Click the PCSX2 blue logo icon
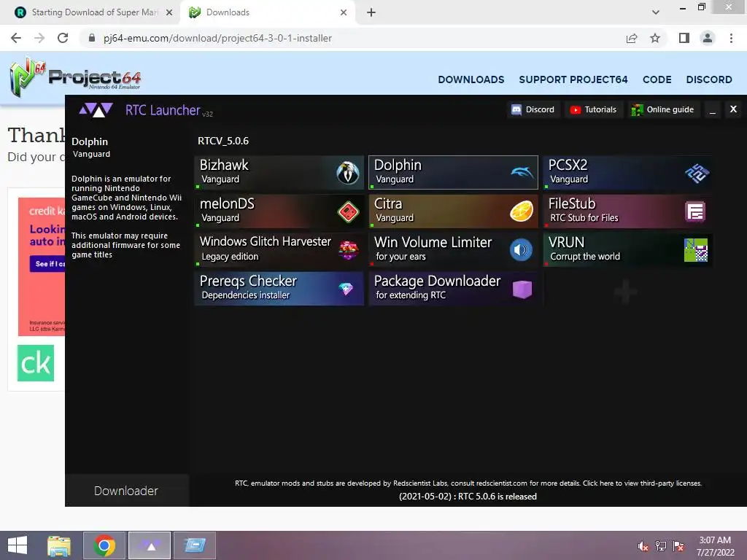 (x=697, y=173)
